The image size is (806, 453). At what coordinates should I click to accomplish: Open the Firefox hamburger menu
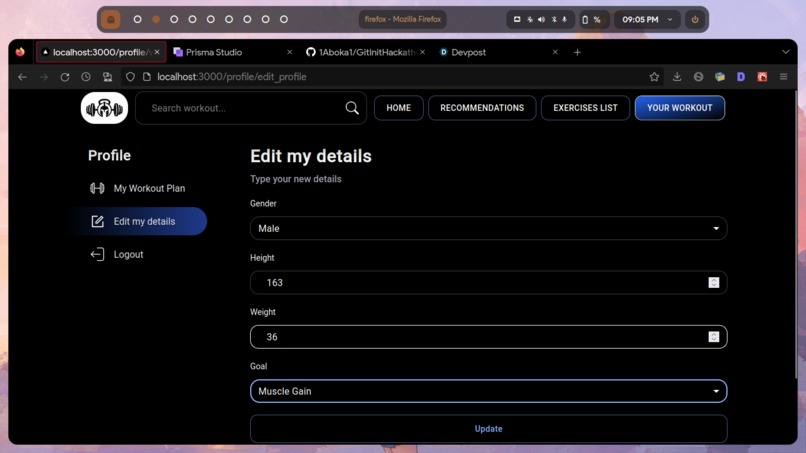click(783, 77)
